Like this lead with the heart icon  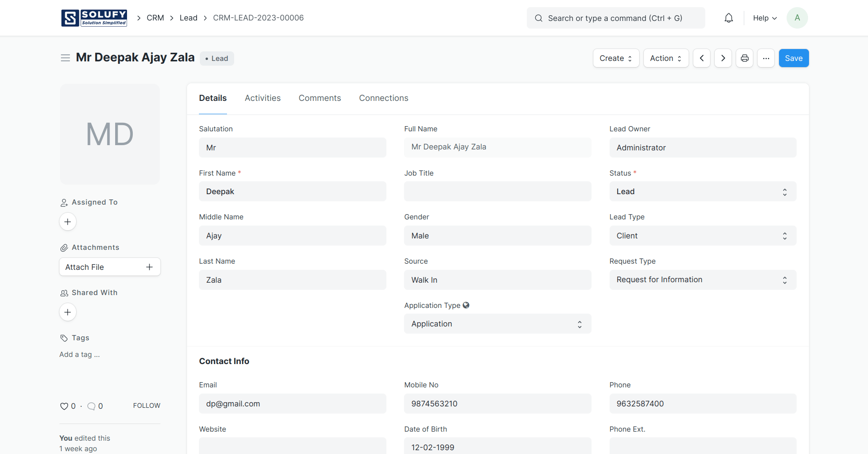64,406
